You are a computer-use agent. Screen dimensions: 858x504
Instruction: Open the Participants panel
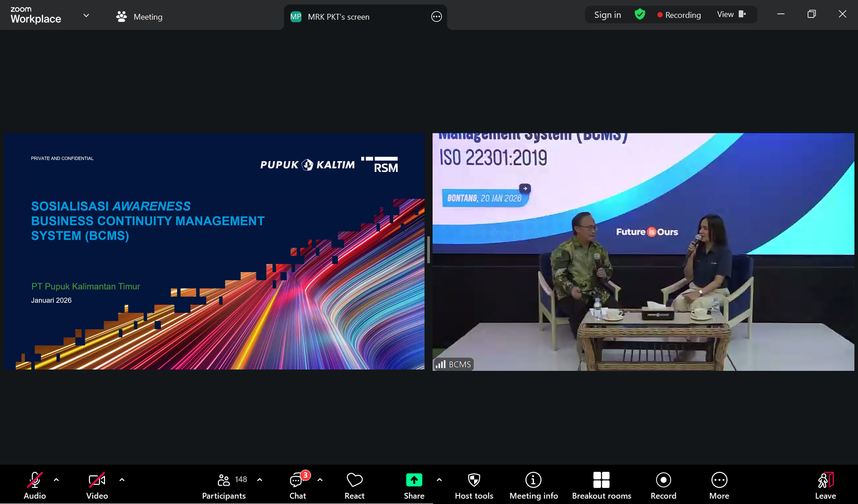click(x=224, y=485)
